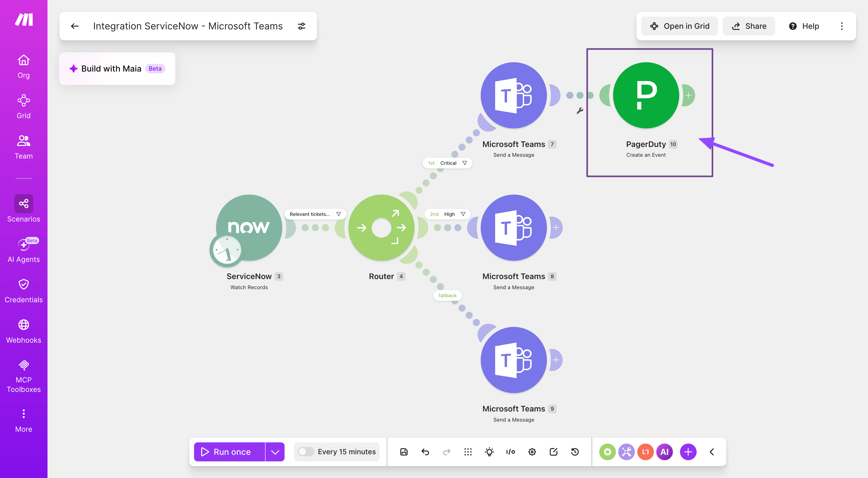Open the Help menu
The width and height of the screenshot is (868, 478).
coord(804,26)
